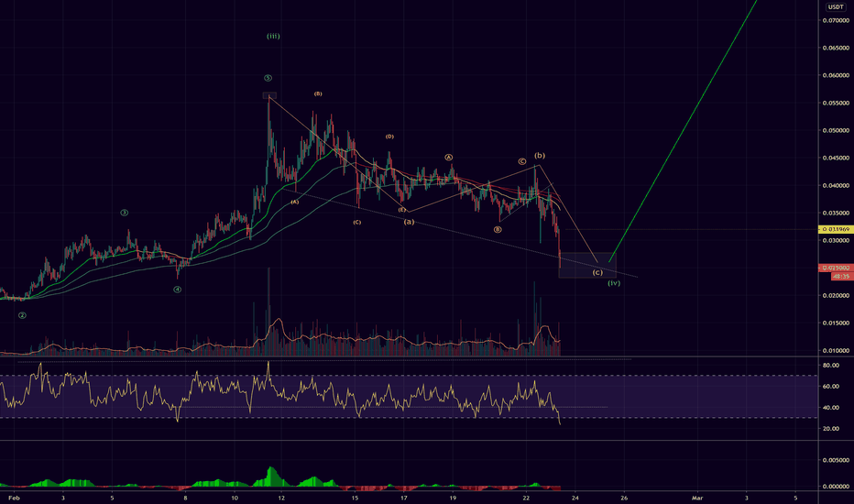Click the red current price label 0.025000
Viewport: 854px width, 504px height.
click(x=836, y=268)
